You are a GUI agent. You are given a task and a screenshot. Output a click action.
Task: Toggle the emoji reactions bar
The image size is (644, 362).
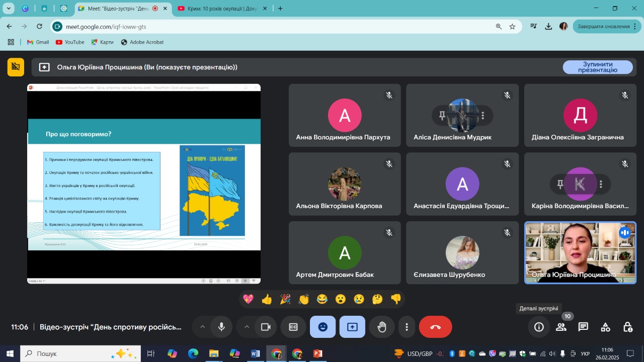pos(323,327)
